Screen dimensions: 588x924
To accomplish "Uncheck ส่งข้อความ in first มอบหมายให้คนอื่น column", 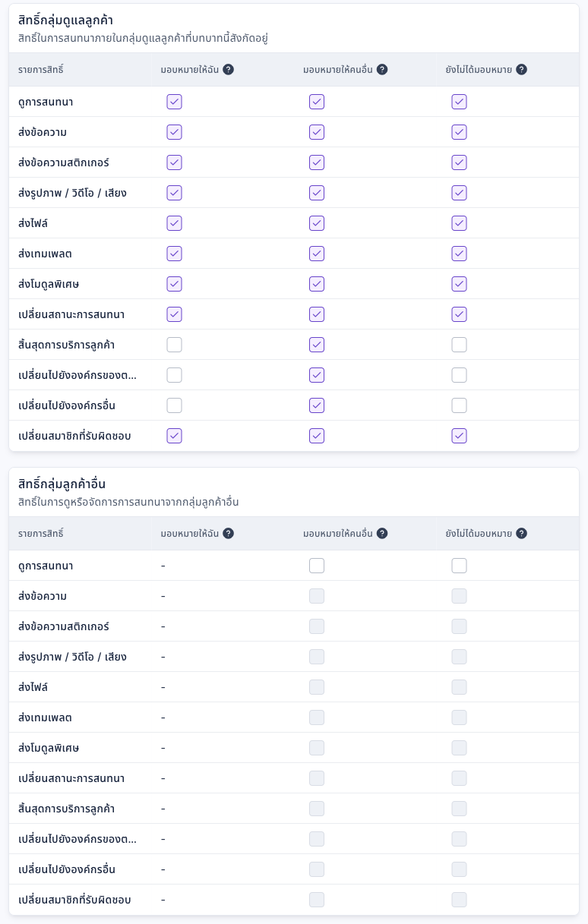I will 317,132.
